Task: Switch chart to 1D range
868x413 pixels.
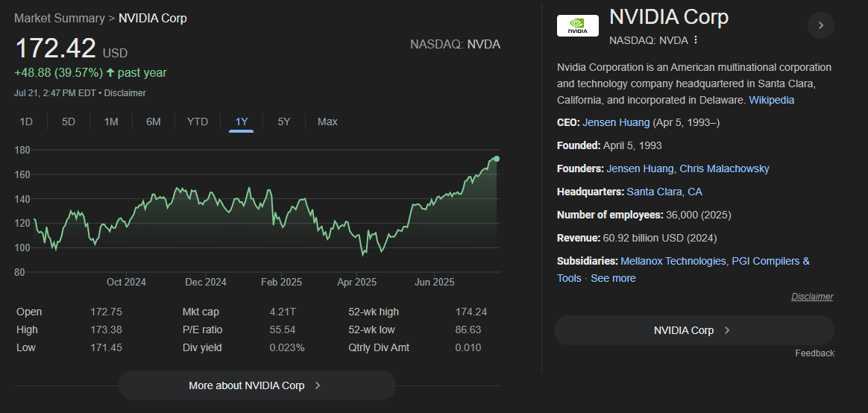Action: 26,122
